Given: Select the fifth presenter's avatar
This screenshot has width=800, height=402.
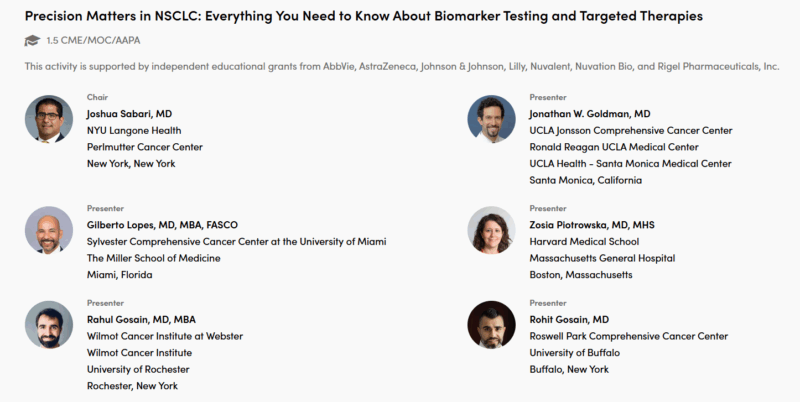Looking at the screenshot, I should coord(49,324).
